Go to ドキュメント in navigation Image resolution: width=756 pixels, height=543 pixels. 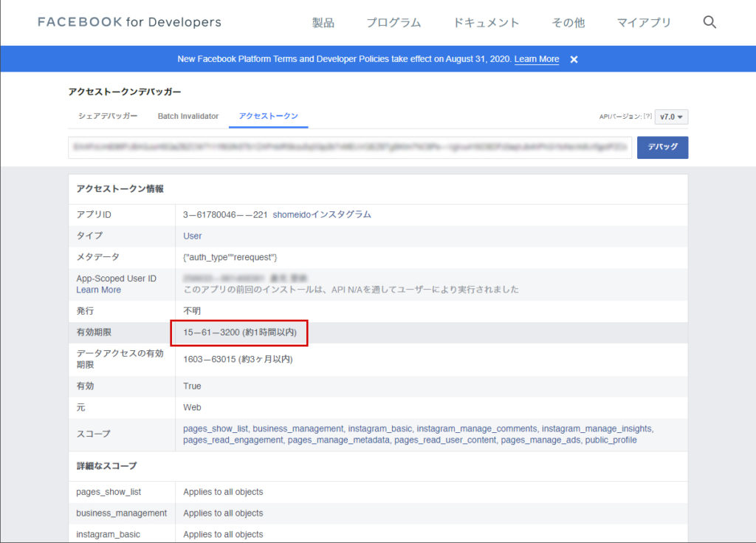486,23
